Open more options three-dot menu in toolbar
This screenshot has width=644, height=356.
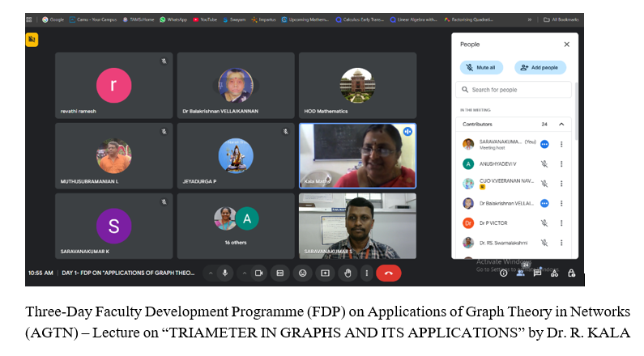(x=366, y=273)
